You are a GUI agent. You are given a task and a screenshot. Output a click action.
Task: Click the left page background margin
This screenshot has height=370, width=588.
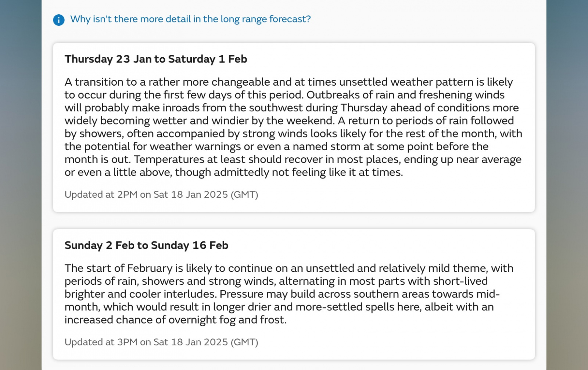(x=21, y=185)
